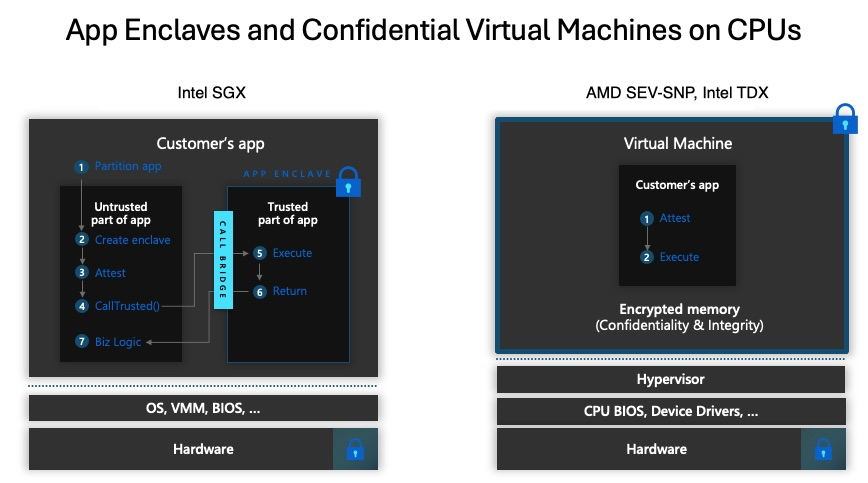
Task: Click the CPU BIOS, Device Drivers bar
Action: [x=670, y=411]
